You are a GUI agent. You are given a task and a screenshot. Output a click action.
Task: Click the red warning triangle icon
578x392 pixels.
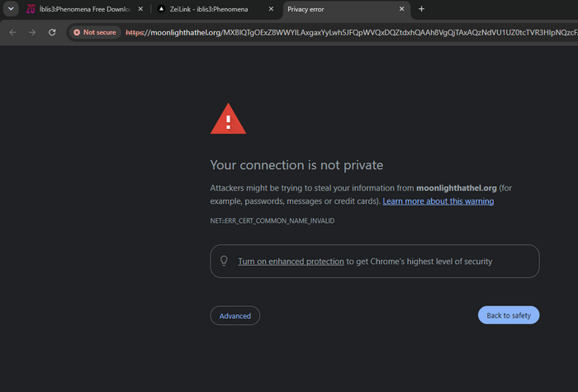point(228,119)
